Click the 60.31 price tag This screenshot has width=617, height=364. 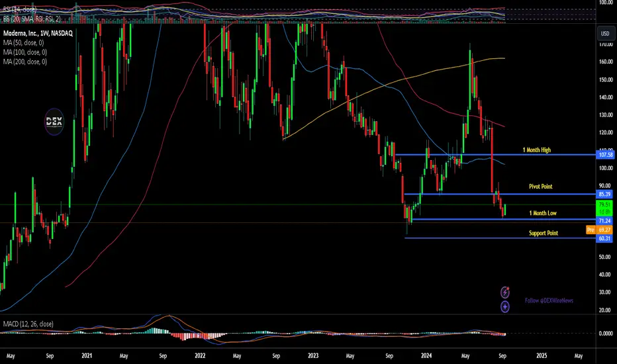(604, 238)
